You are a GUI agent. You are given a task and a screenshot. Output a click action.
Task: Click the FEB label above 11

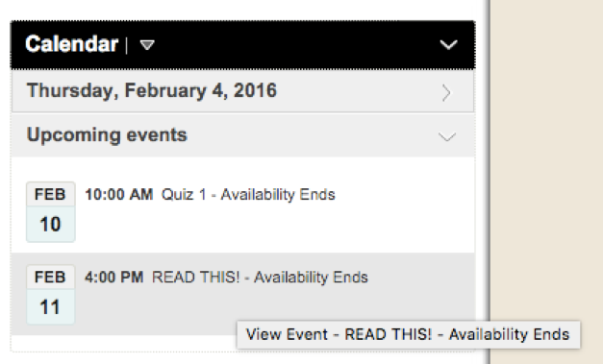[x=50, y=278]
